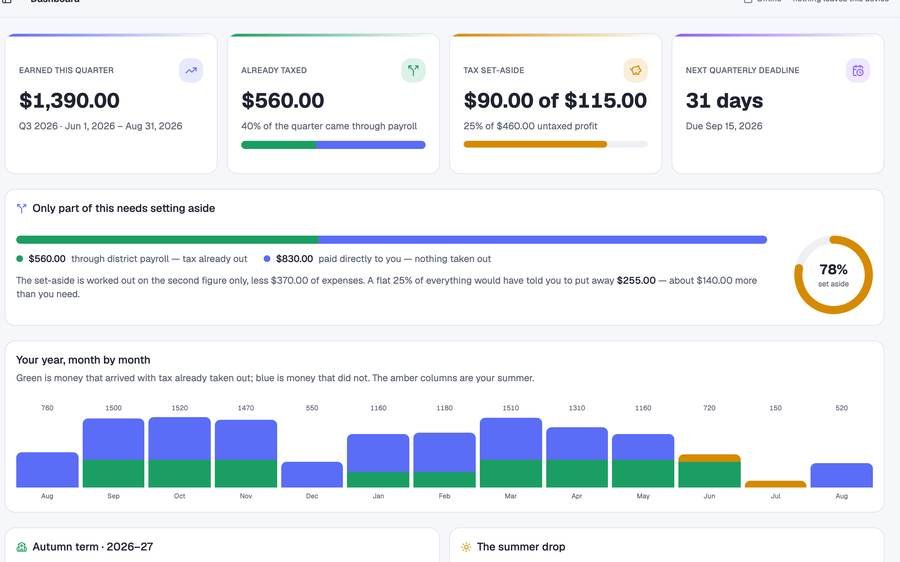
Task: Click the 'Jul' month label under the chart
Action: (775, 496)
